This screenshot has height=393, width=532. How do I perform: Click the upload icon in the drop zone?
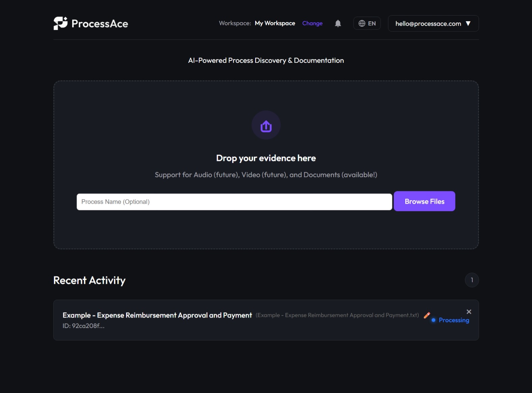tap(266, 125)
